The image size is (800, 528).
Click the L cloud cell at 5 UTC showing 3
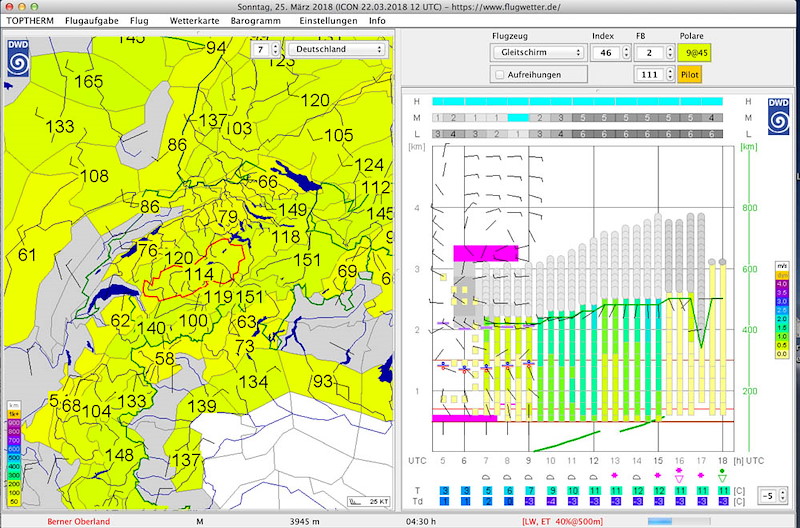[x=437, y=134]
